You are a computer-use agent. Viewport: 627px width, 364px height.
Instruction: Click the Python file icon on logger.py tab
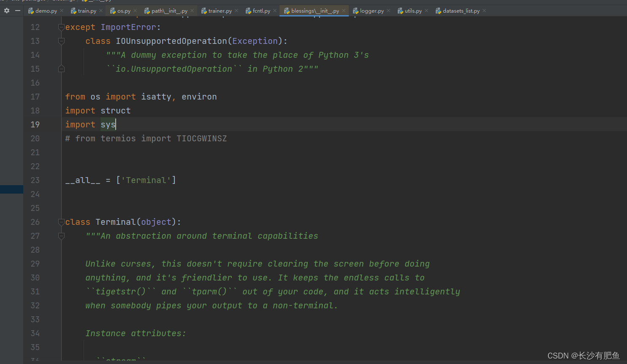click(x=356, y=11)
